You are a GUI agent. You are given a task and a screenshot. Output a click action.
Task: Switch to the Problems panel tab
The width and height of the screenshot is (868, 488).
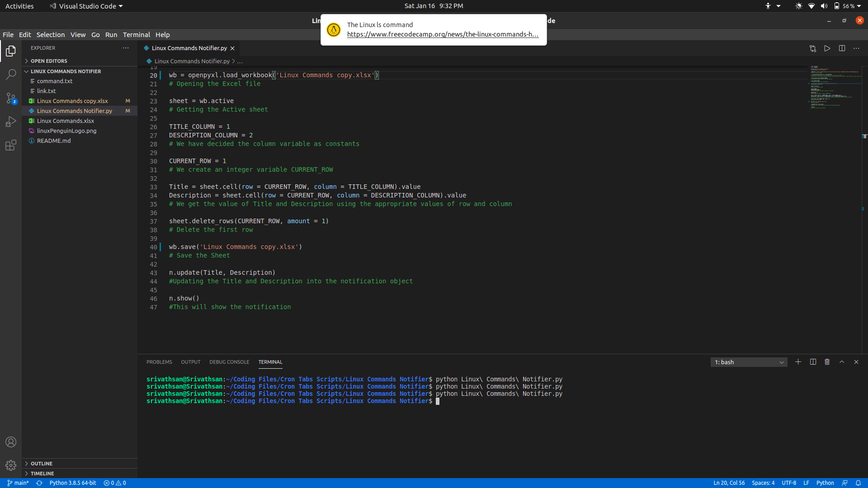(159, 362)
